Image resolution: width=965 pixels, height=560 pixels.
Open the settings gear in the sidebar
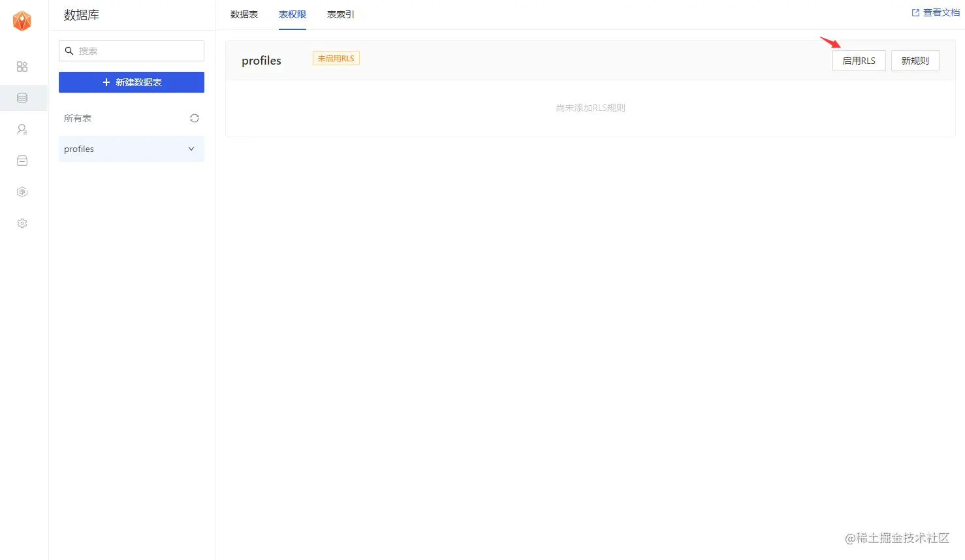coord(22,223)
